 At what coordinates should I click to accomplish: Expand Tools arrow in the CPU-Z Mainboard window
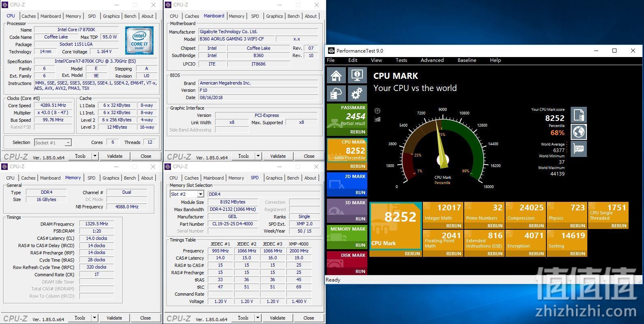[258, 156]
